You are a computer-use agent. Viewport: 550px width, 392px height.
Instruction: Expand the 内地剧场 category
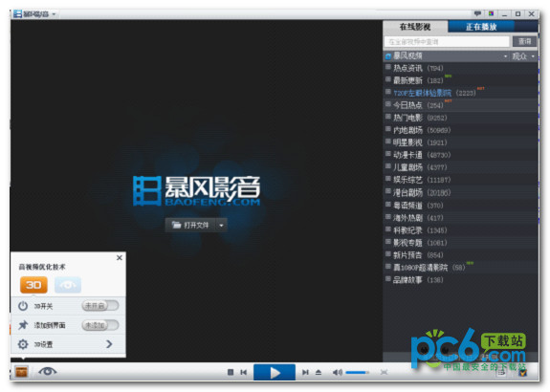pyautogui.click(x=388, y=129)
